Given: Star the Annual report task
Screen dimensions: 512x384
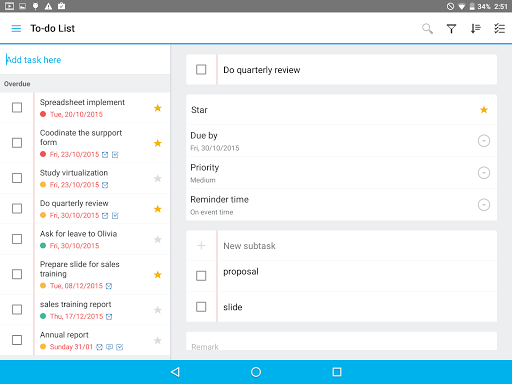Looking at the screenshot, I should pos(158,340).
